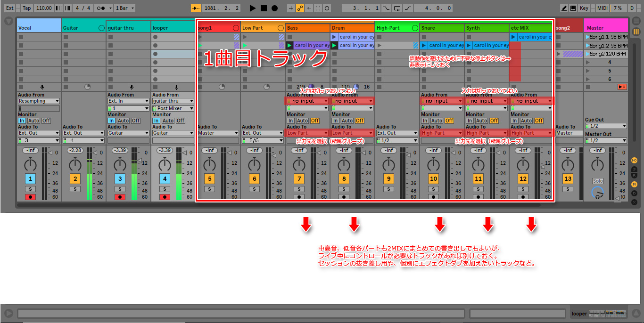Open the 1 Bar quantization menu

point(126,8)
